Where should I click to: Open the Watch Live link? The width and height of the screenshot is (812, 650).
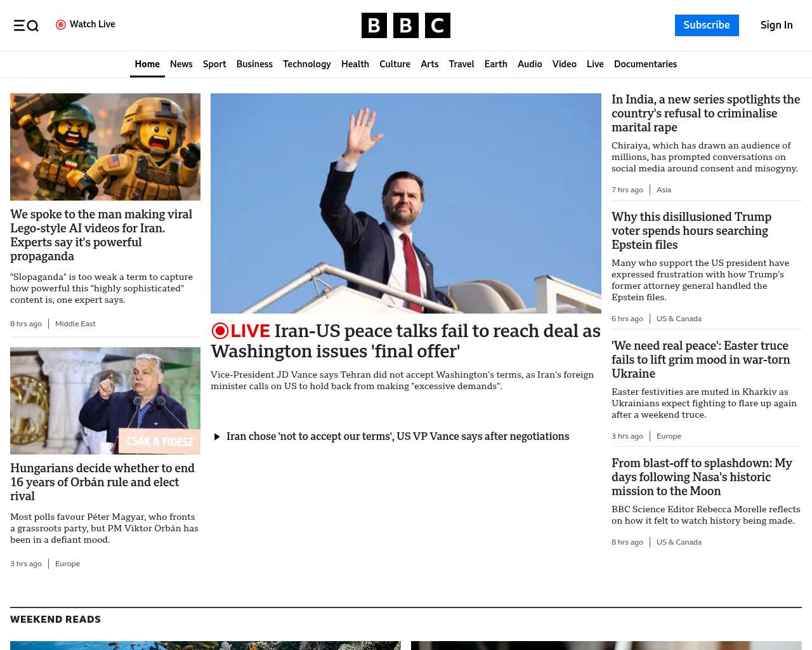(86, 25)
